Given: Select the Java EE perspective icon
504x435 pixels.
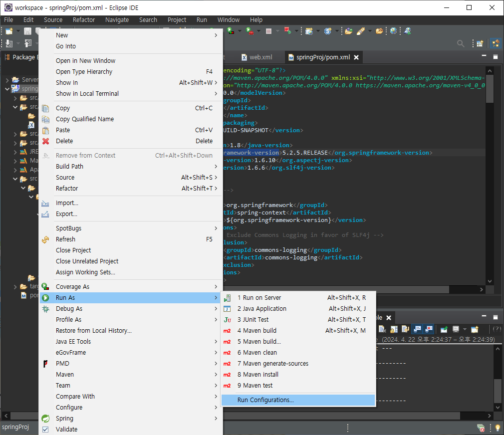Looking at the screenshot, I should coord(496,43).
